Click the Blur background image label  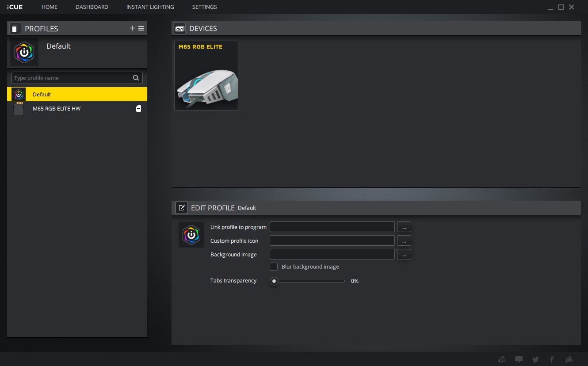click(310, 267)
